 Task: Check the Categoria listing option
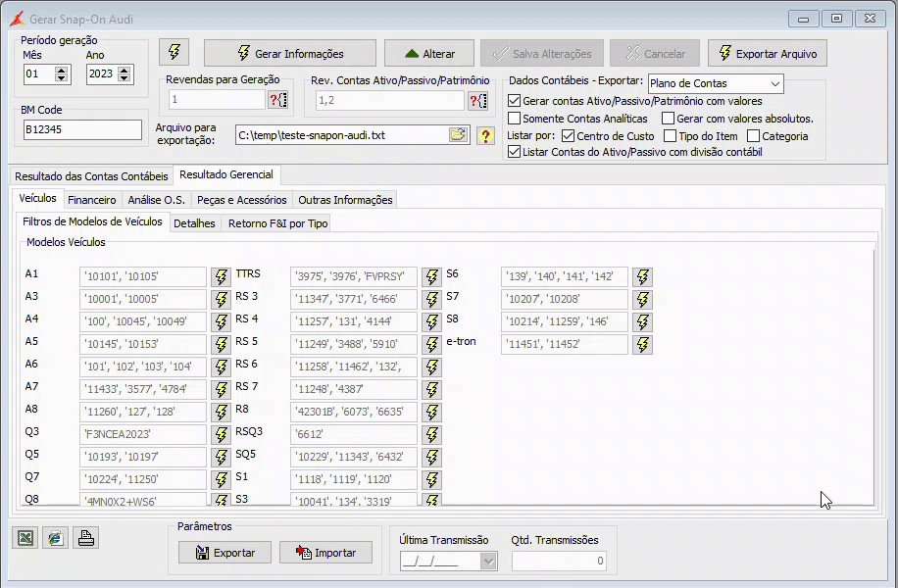[753, 136]
